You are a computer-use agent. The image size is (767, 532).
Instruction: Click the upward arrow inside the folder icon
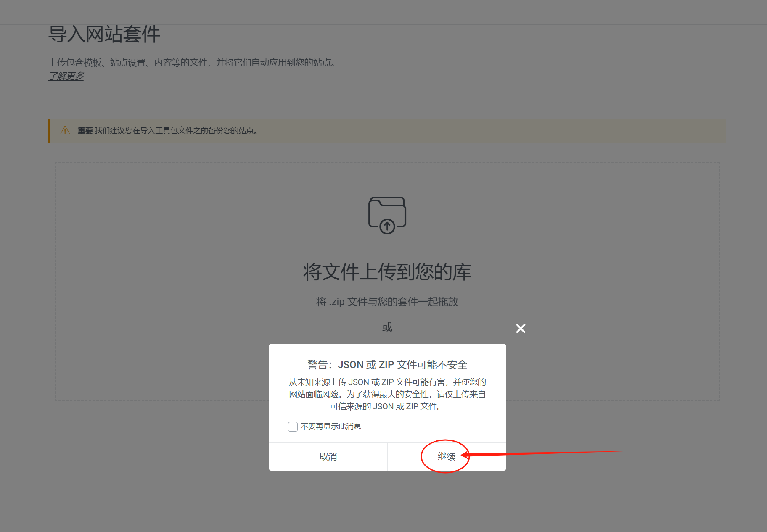(x=386, y=226)
